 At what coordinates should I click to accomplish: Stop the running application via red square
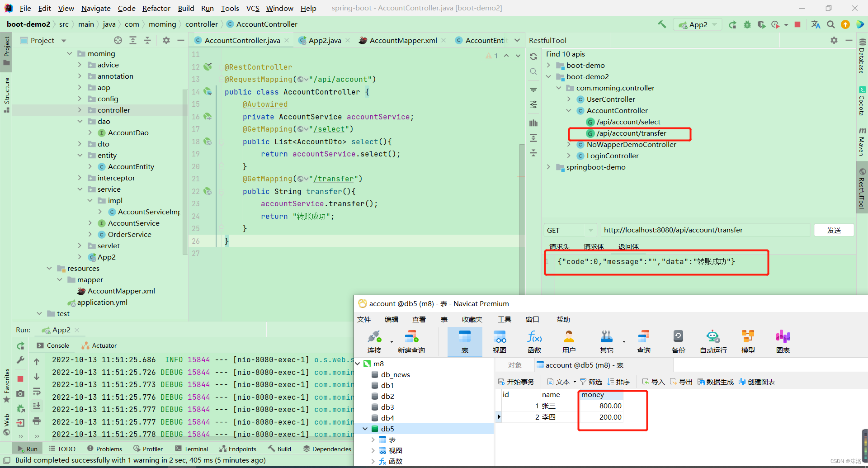[797, 24]
